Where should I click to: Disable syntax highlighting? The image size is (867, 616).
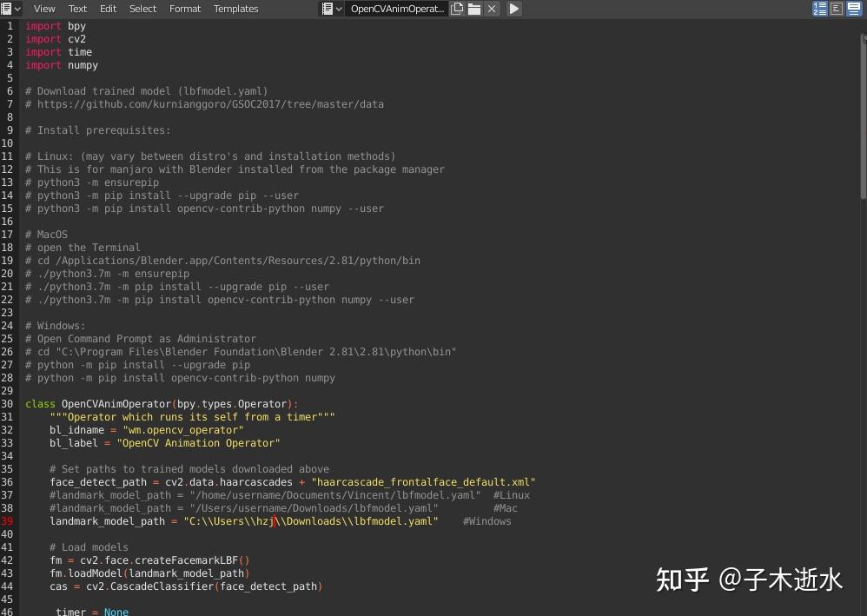click(854, 8)
